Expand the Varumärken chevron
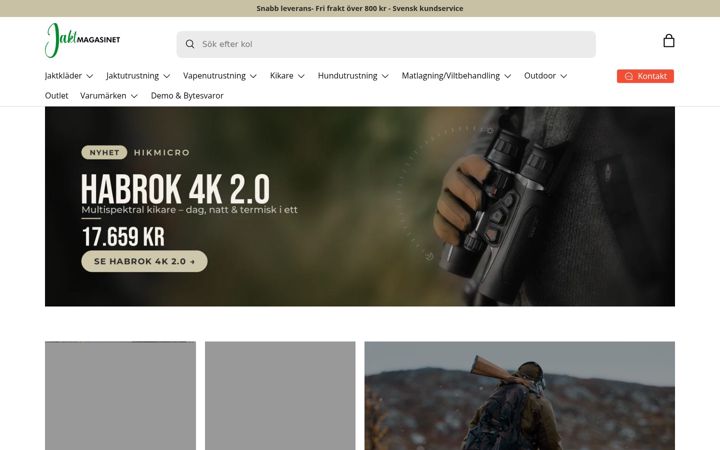Image resolution: width=720 pixels, height=450 pixels. click(x=134, y=96)
